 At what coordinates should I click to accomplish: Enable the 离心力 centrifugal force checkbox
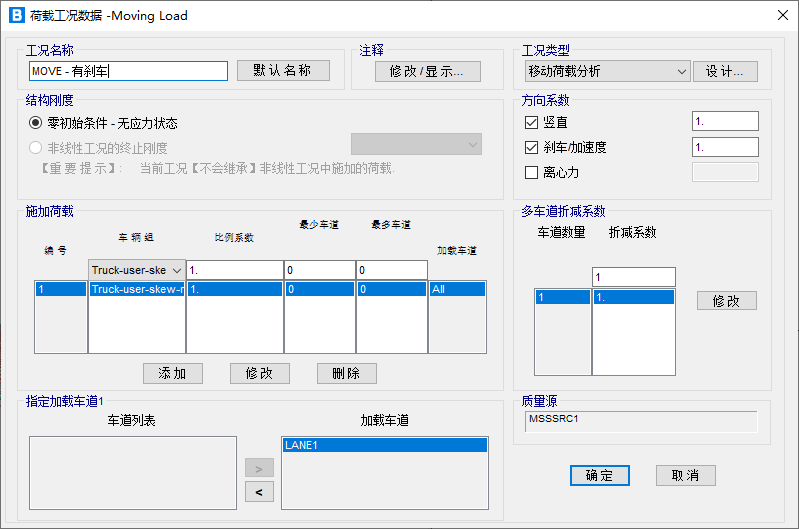[x=532, y=172]
